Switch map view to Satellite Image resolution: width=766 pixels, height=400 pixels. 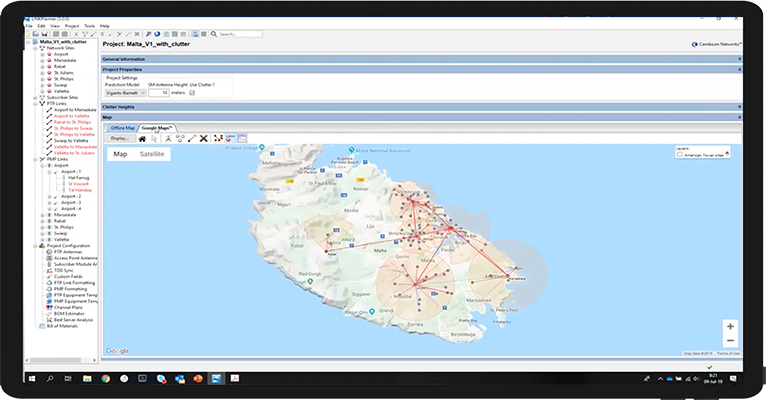[x=152, y=154]
